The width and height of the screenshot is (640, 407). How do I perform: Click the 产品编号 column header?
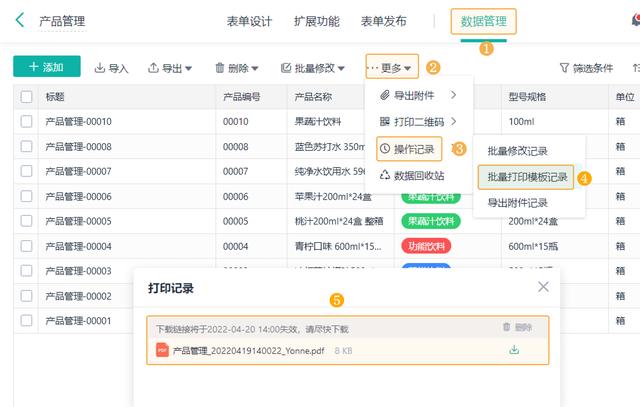(241, 97)
